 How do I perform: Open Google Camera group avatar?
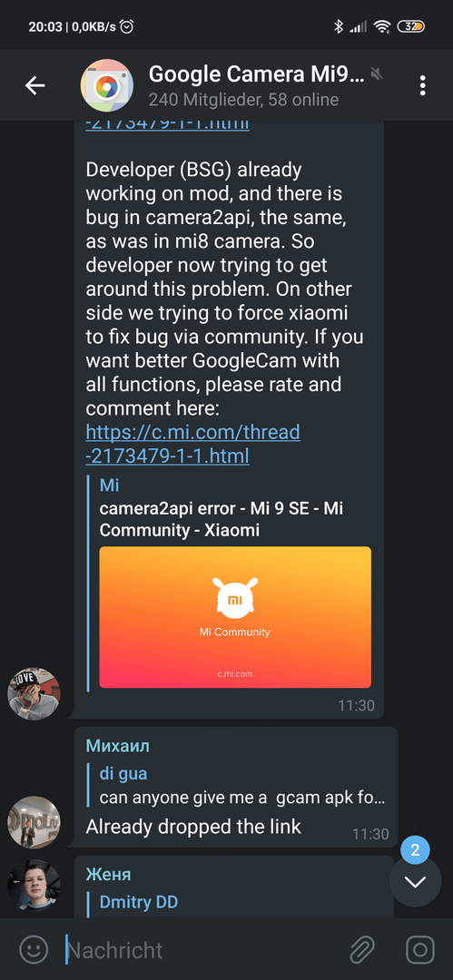[107, 85]
